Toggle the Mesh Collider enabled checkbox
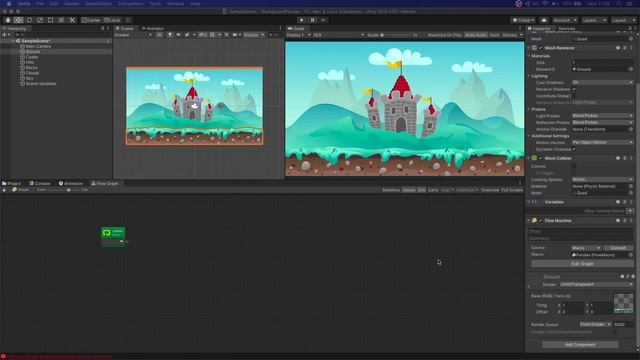The height and width of the screenshot is (360, 640). click(x=541, y=158)
